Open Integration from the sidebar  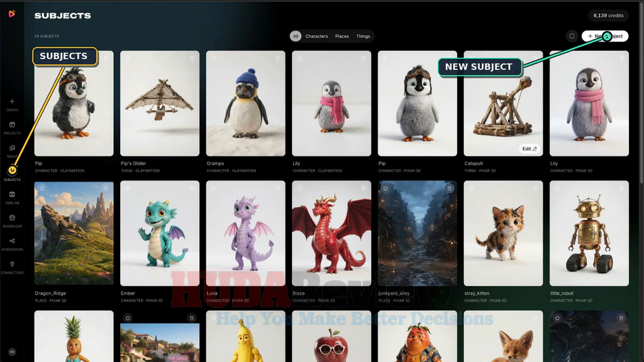pos(12,244)
